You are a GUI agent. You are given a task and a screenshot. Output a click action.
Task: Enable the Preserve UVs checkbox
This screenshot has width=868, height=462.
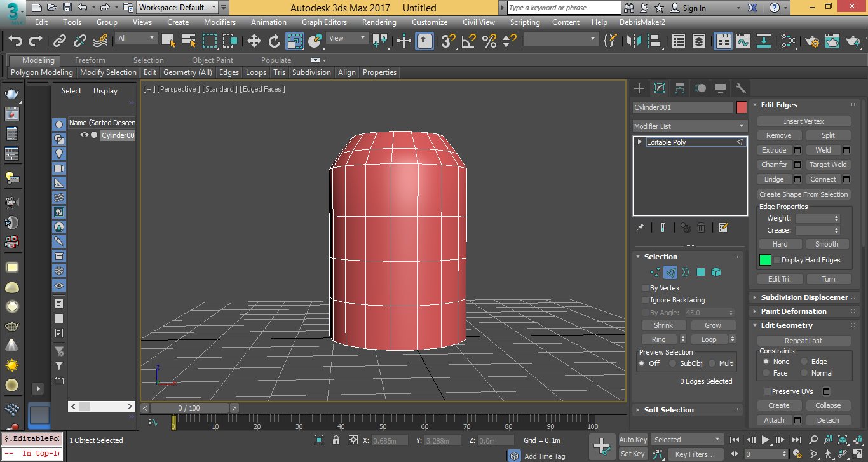click(767, 391)
